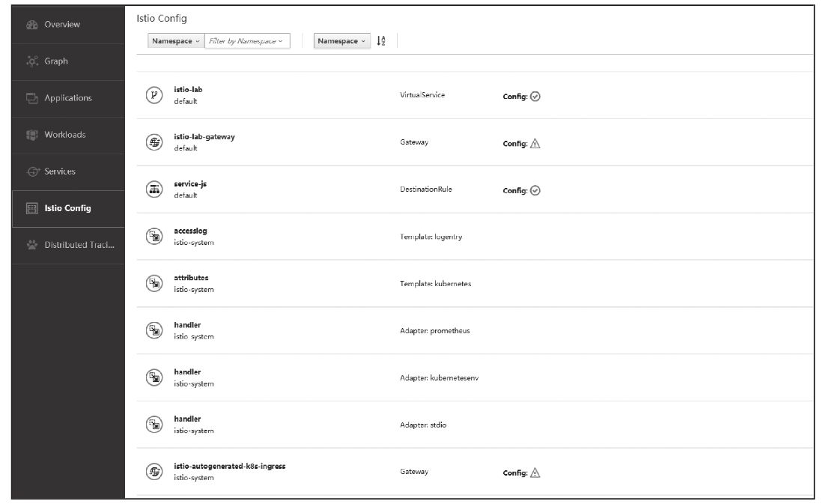The height and width of the screenshot is (504, 826).
Task: Go to Overview in the sidebar
Action: coord(62,25)
